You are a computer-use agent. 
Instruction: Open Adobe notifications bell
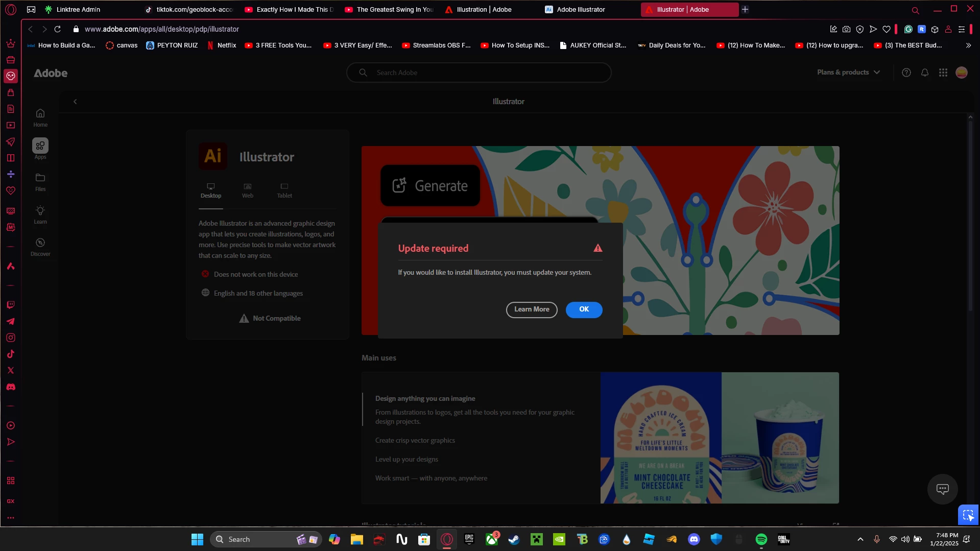[925, 73]
